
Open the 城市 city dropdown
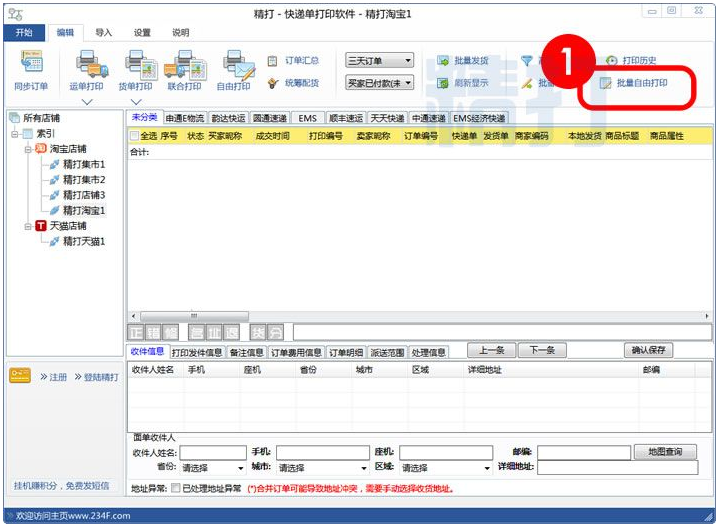(x=323, y=468)
